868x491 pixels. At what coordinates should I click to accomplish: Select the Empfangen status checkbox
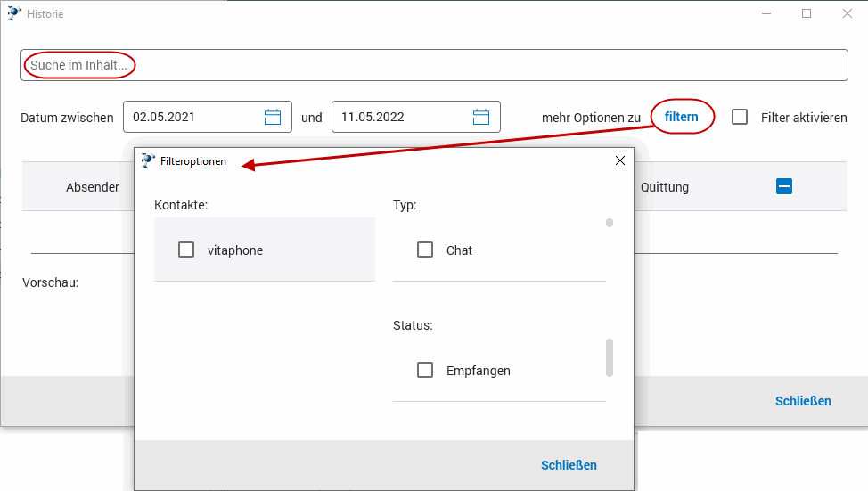click(425, 370)
